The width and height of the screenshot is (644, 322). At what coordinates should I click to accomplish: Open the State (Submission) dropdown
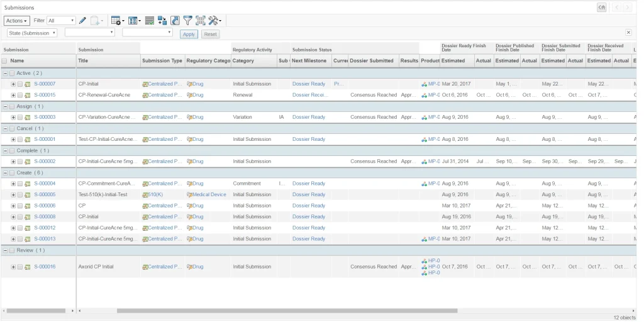pyautogui.click(x=32, y=33)
